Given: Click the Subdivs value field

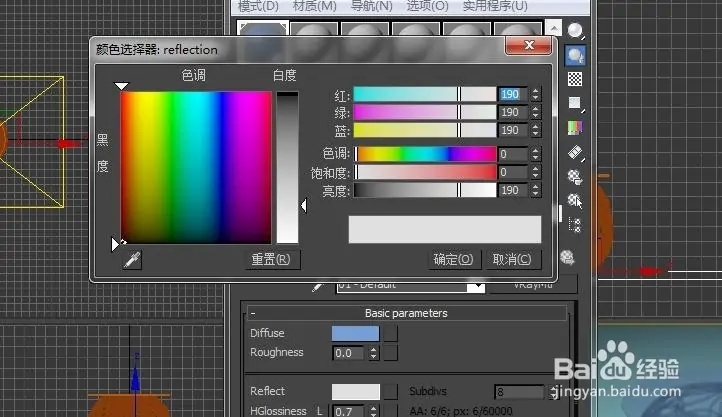Looking at the screenshot, I should [x=520, y=392].
